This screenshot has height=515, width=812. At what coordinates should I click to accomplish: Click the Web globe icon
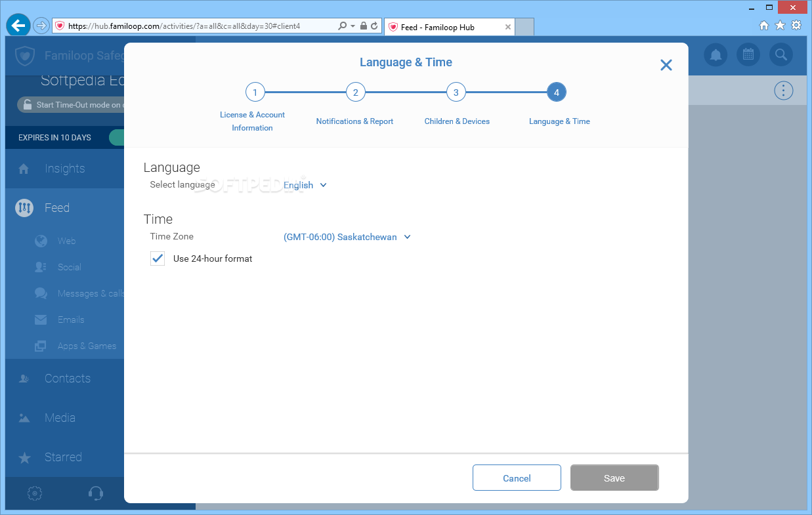pyautogui.click(x=41, y=241)
